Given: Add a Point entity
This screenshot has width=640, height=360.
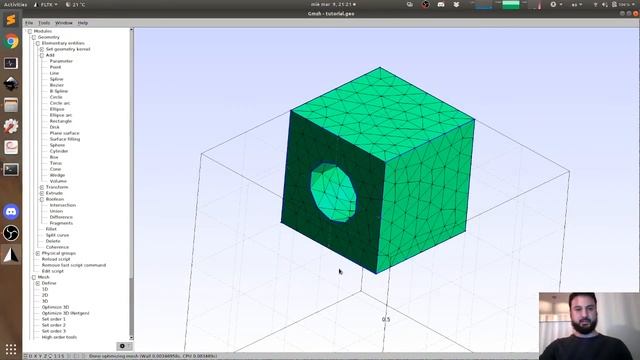Looking at the screenshot, I should coord(55,67).
